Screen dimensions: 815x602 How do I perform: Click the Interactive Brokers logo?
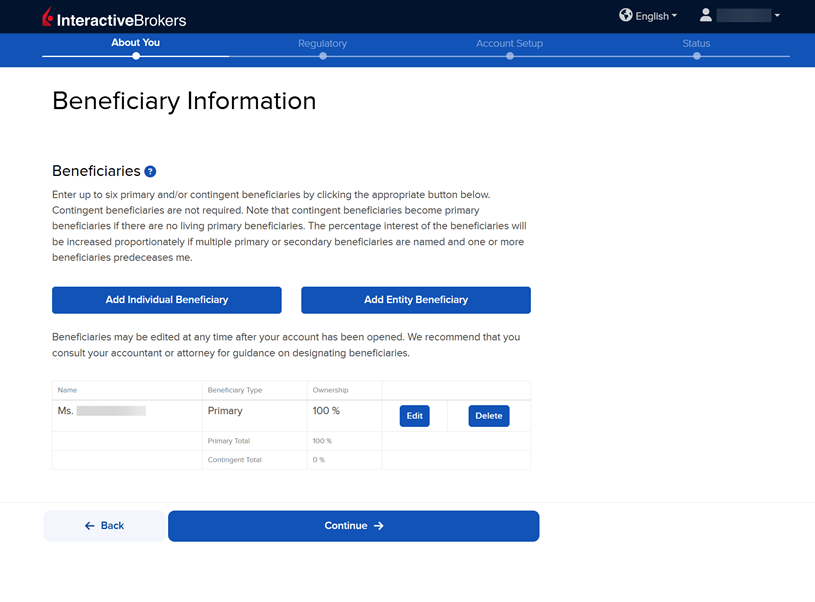click(114, 18)
